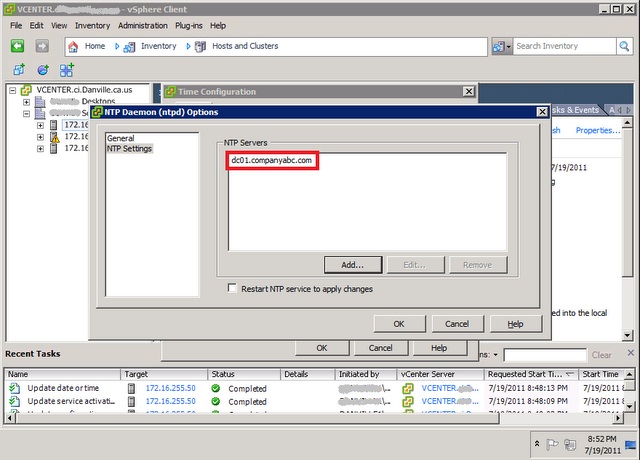Click the main panel vertical scrollbar down arrow
640x460 pixels.
click(x=628, y=336)
